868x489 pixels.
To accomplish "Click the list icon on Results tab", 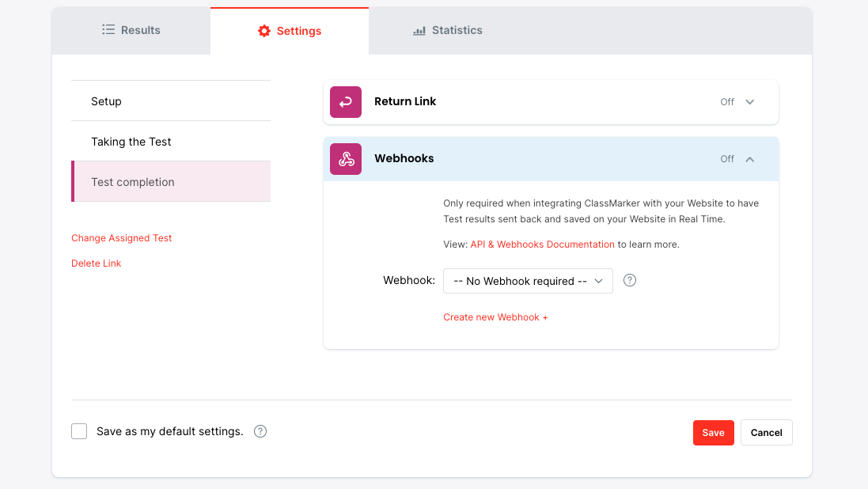I will point(108,30).
